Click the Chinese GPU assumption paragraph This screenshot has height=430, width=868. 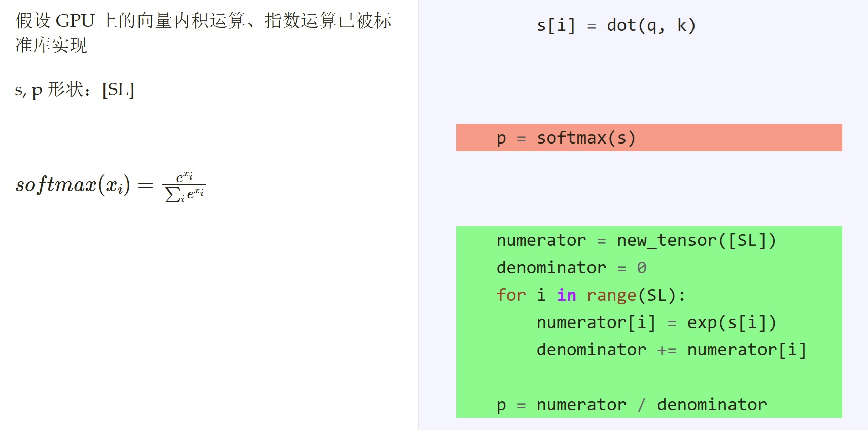point(203,33)
